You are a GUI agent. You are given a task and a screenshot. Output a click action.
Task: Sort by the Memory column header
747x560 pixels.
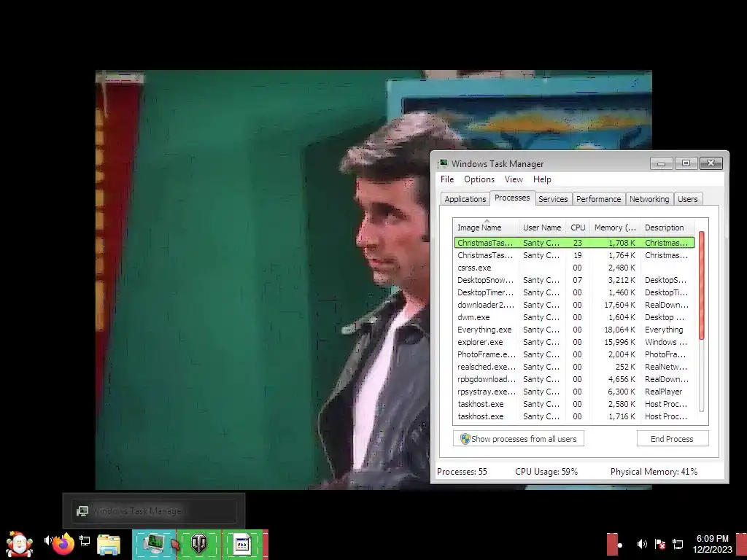pos(615,227)
